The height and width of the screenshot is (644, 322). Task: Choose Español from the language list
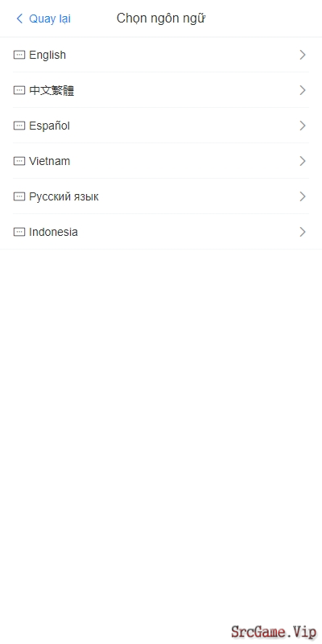click(x=161, y=126)
